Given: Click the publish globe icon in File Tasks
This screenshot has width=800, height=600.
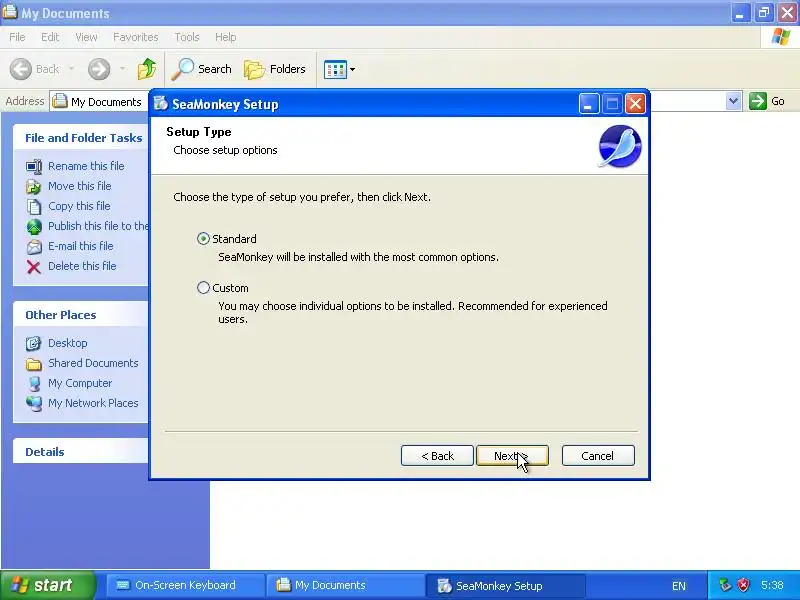Looking at the screenshot, I should tap(34, 226).
